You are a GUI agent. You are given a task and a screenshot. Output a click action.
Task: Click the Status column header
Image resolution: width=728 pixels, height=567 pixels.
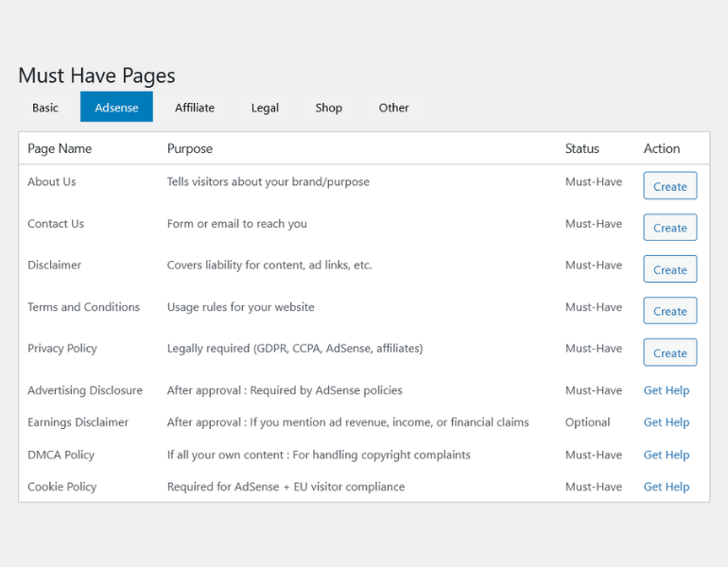pyautogui.click(x=581, y=148)
